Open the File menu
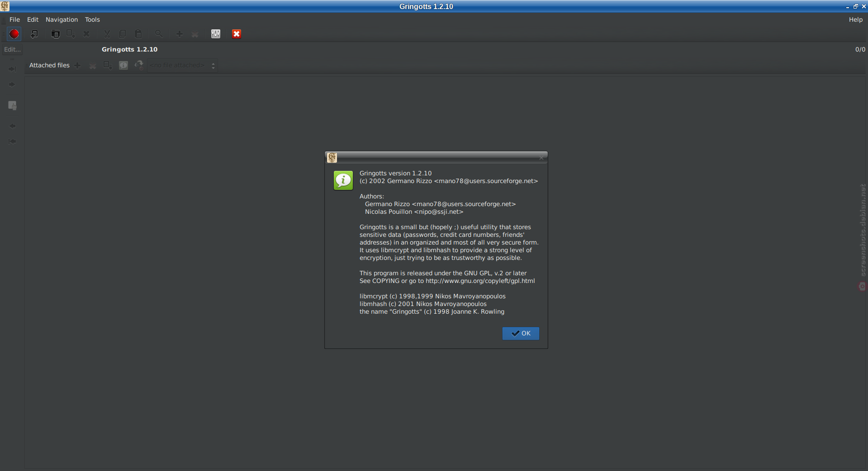868x471 pixels. [x=14, y=19]
